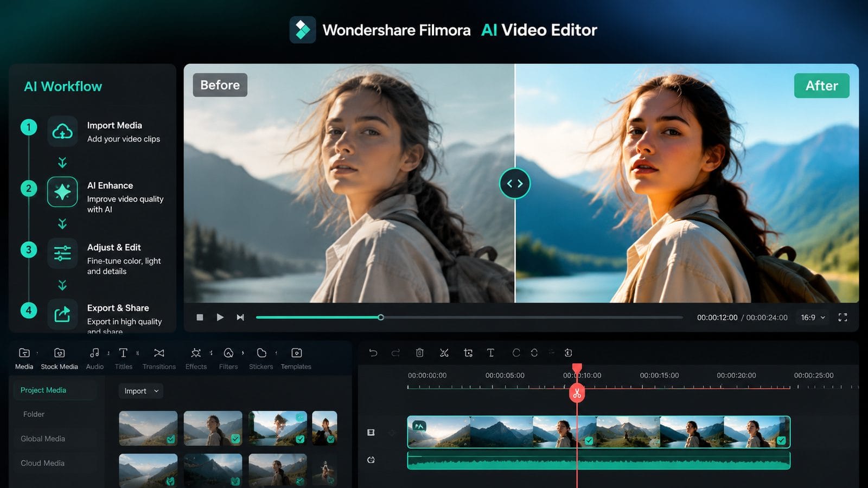Open the Media tab
Viewport: 868px width, 488px height.
pyautogui.click(x=24, y=359)
